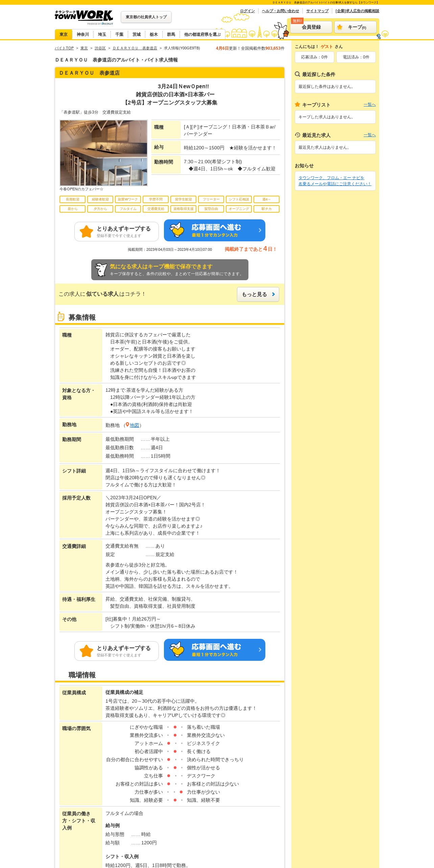434x868 pixels.
Task: Click the 髪型自由 tag
Action: point(211,209)
